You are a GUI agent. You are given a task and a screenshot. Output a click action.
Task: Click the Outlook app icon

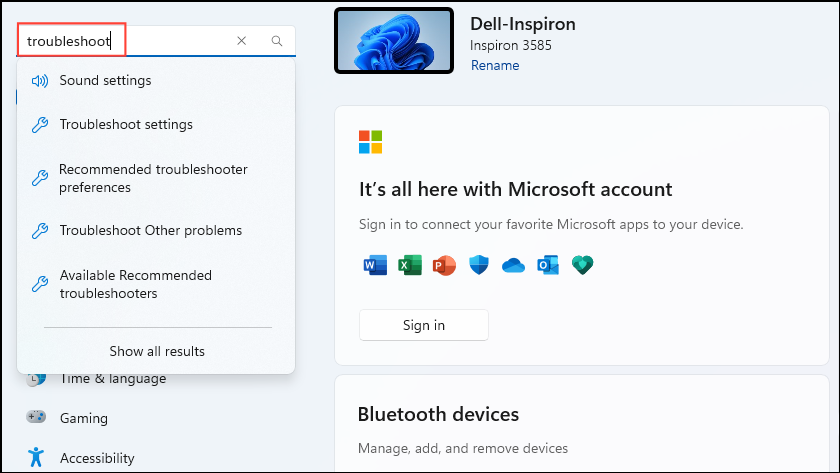pyautogui.click(x=548, y=265)
